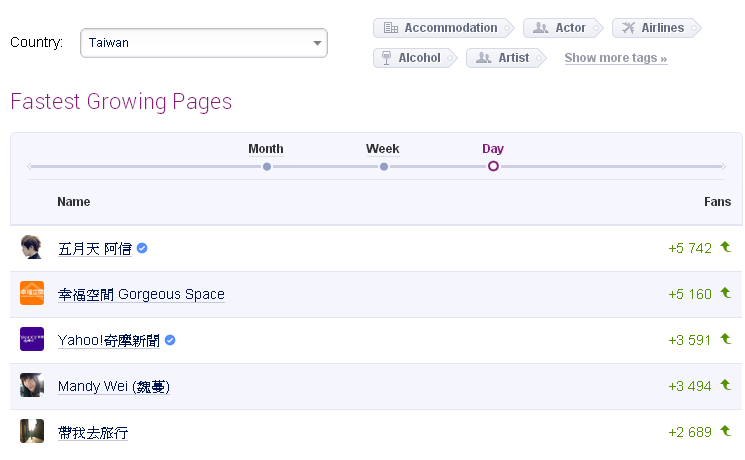Select the Day point on the slider

pos(493,166)
